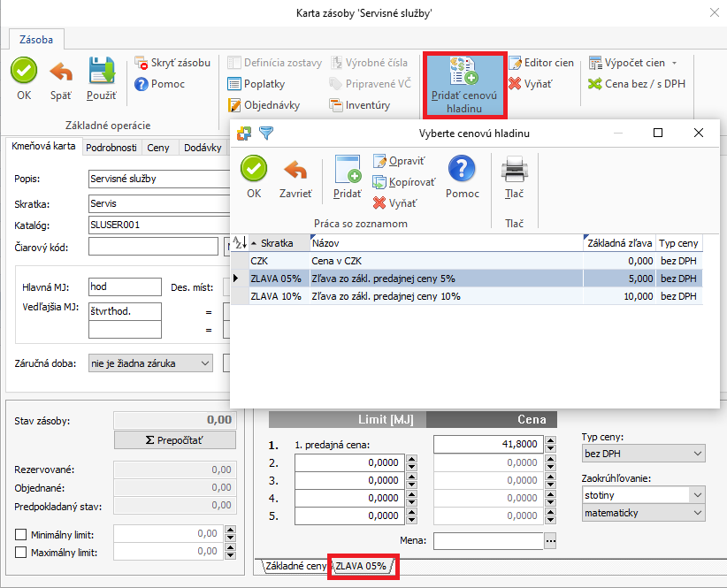
Task: Switch to Základné ceny bottom tab
Action: tap(295, 566)
